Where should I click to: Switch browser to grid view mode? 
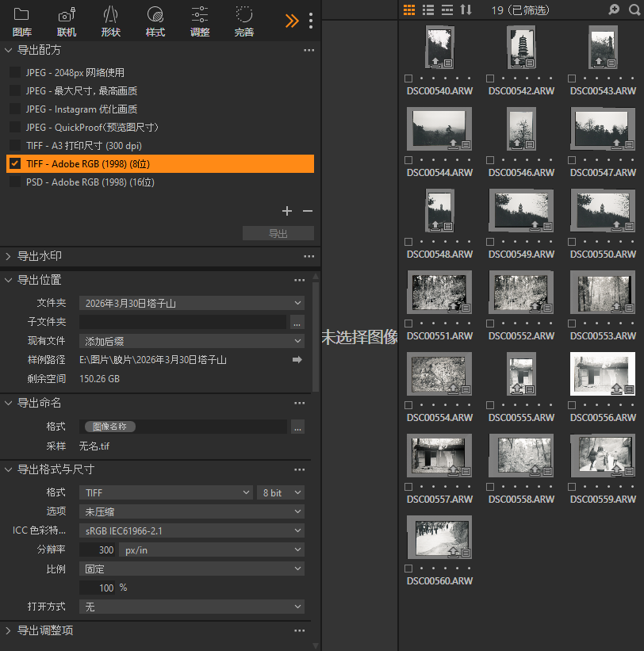click(409, 10)
